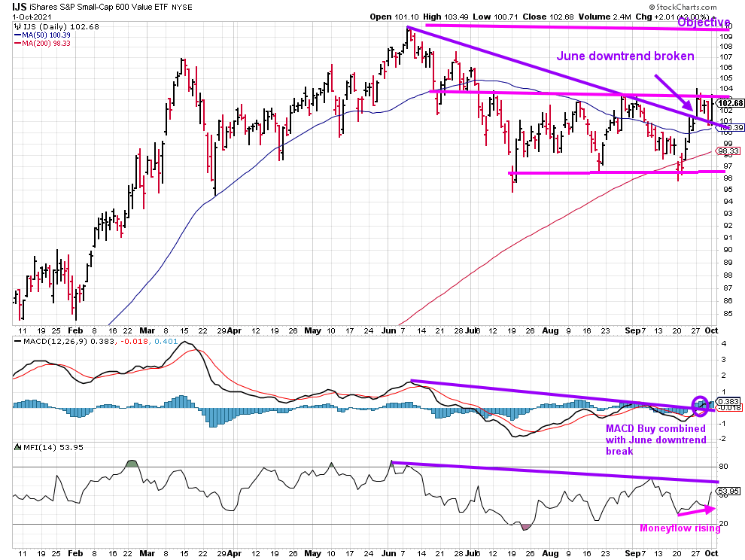Click the 'MA(200) 98.33' legend entry

coord(46,43)
